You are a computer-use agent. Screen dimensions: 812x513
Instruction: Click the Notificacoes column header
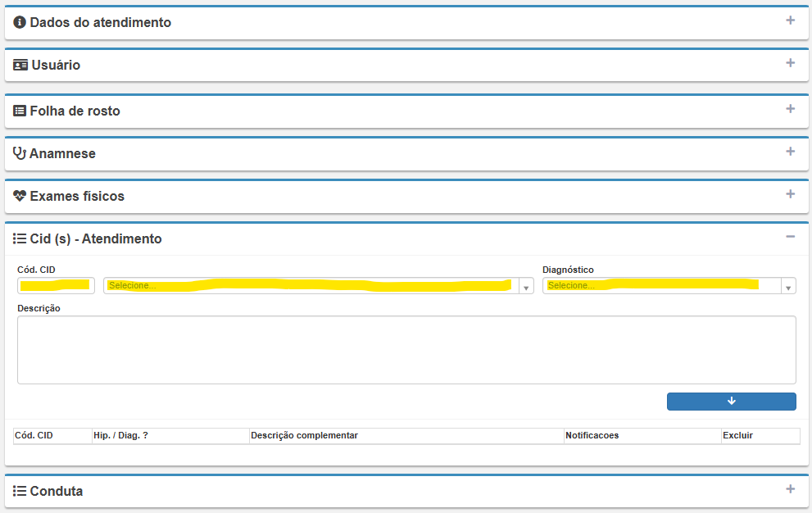point(592,436)
